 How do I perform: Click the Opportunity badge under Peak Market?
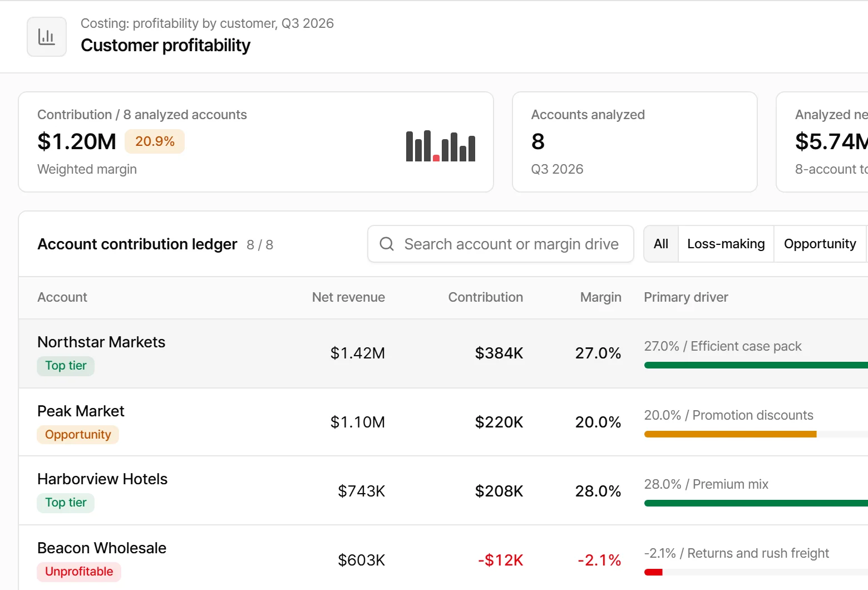coord(78,435)
